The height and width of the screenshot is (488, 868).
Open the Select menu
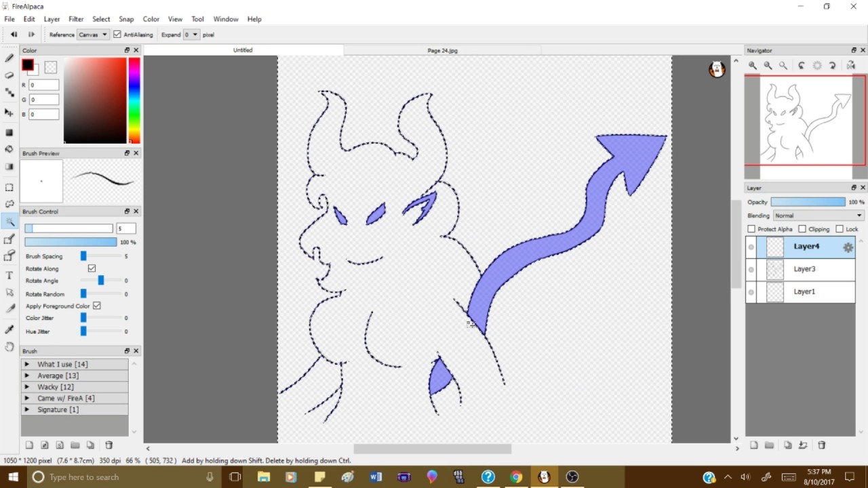click(x=101, y=19)
